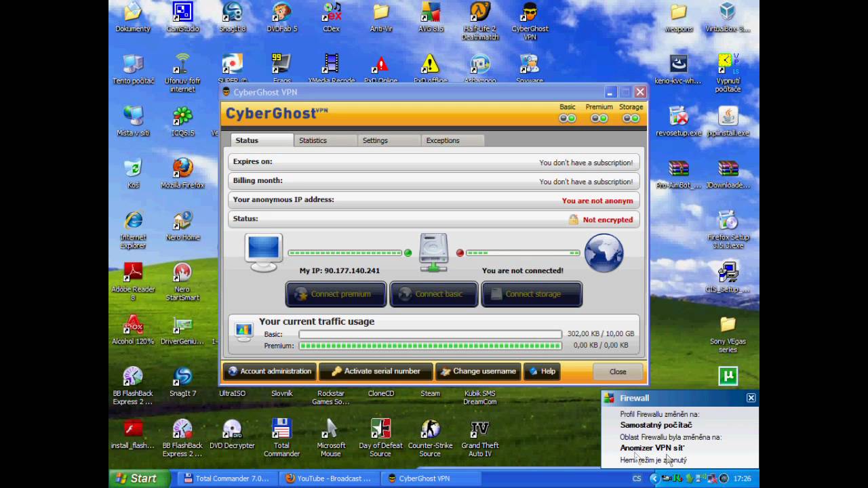Screen dimensions: 868x488
Task: Open Sony Vegas series folder icon
Action: 728,334
